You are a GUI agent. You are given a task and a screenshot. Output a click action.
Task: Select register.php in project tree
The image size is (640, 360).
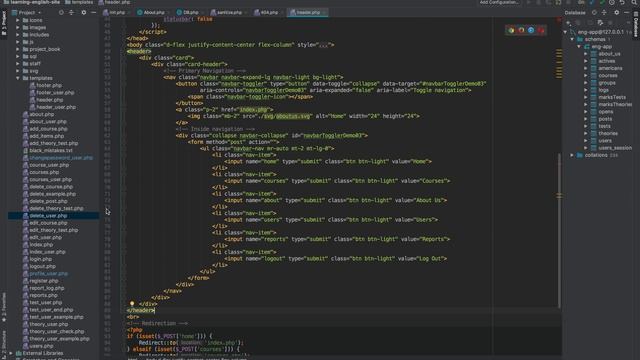click(44, 281)
